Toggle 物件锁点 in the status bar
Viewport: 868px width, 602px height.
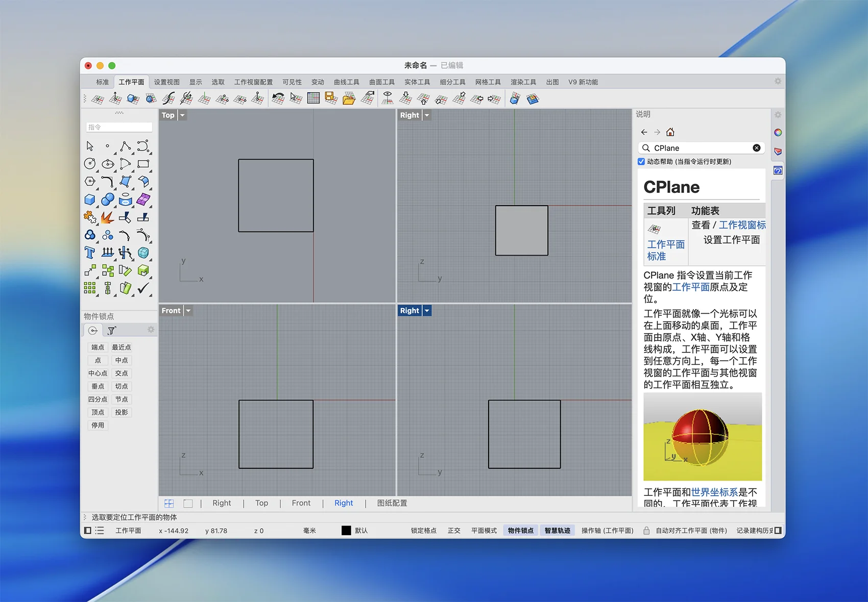pyautogui.click(x=520, y=531)
